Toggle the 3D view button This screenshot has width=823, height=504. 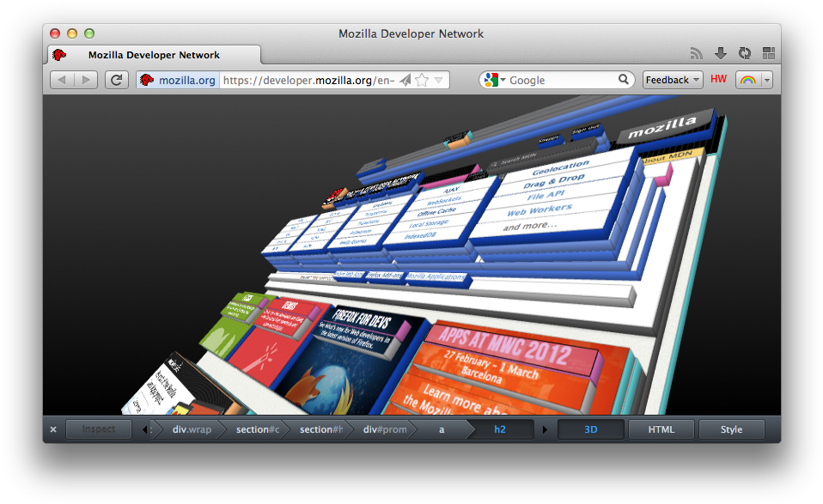[x=590, y=429]
